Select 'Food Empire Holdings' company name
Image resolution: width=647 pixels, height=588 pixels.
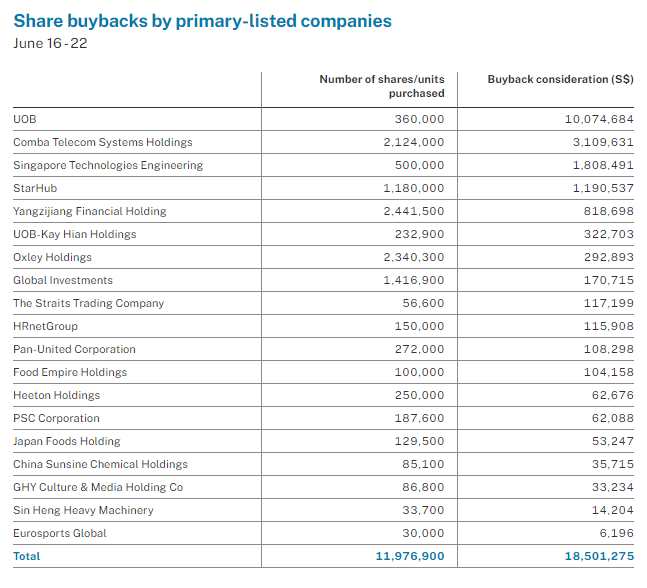pyautogui.click(x=70, y=373)
